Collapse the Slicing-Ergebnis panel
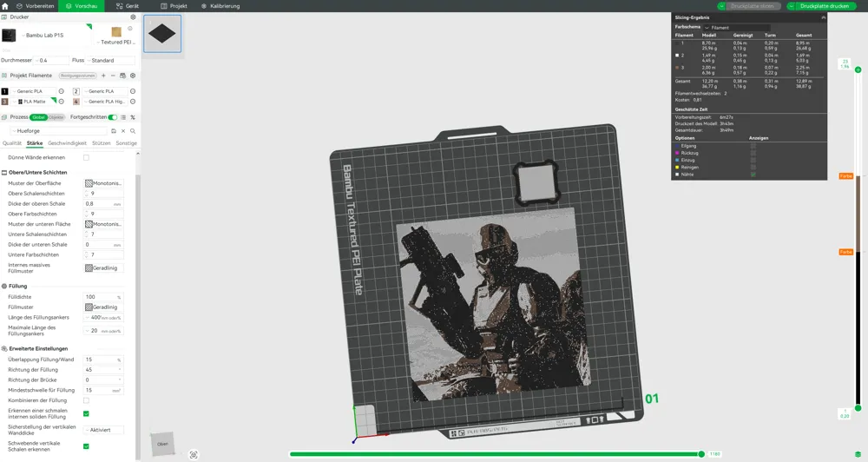Viewport: 868px width, 462px height. (823, 17)
